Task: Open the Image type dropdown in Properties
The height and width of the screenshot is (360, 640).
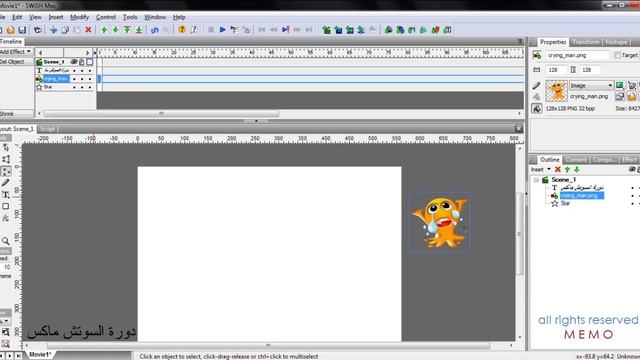Action: click(591, 85)
